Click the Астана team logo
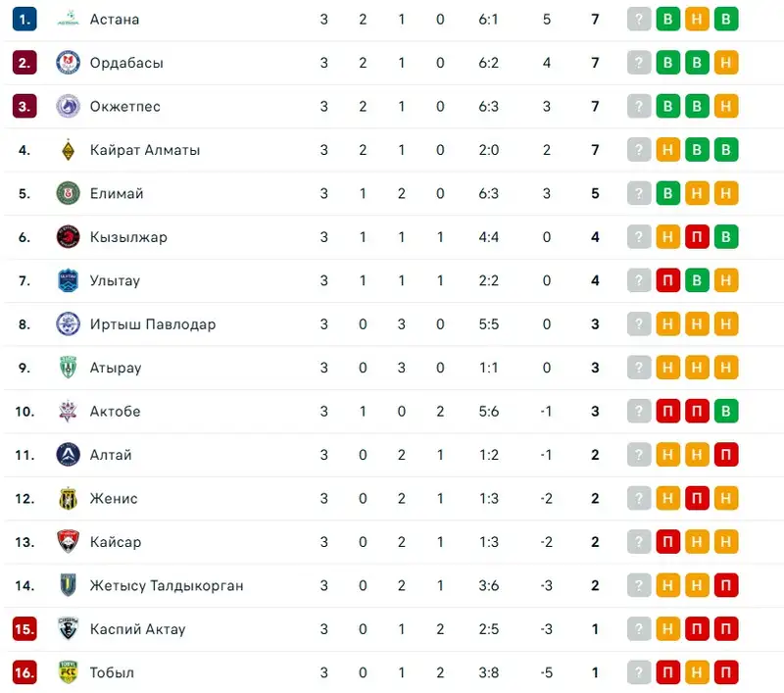 (x=68, y=20)
